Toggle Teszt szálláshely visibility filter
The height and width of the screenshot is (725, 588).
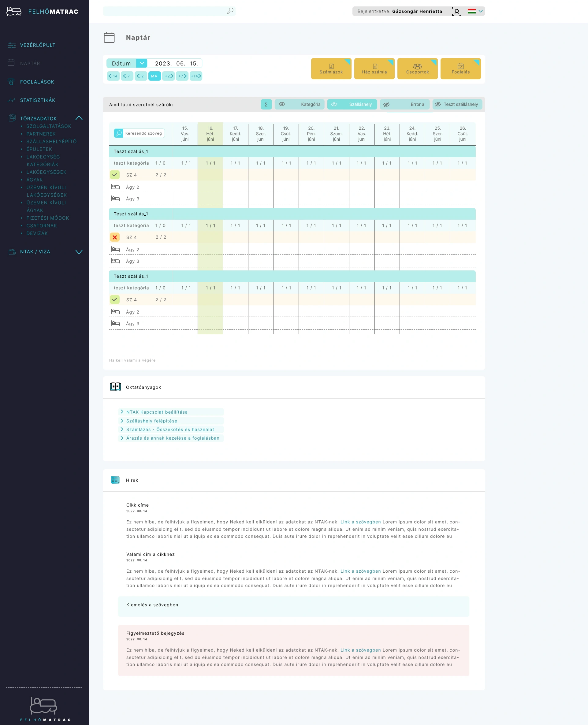click(x=457, y=104)
